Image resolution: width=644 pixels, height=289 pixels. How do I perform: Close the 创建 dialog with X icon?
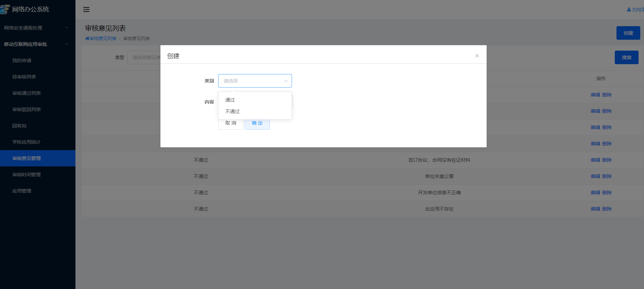pos(477,56)
